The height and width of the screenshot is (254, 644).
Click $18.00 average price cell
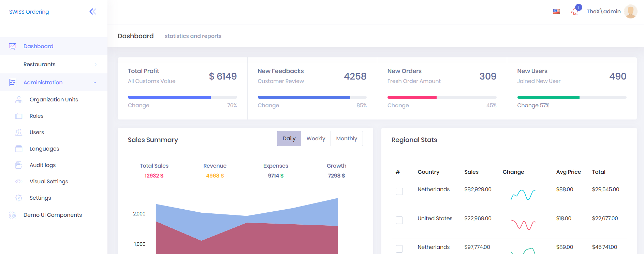click(x=563, y=218)
